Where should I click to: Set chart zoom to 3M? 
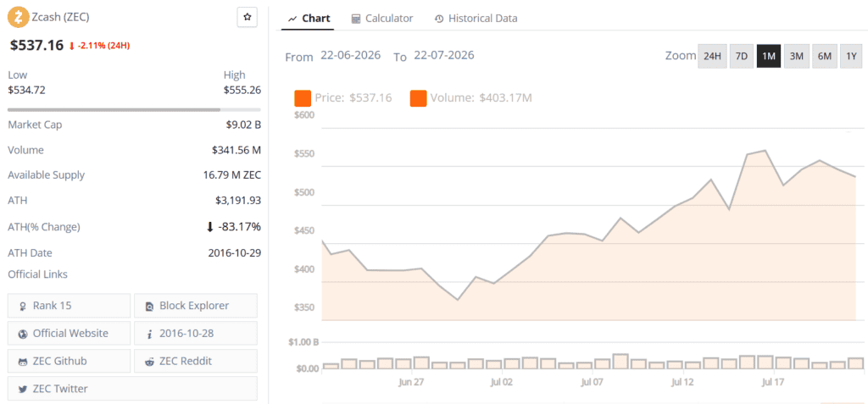pyautogui.click(x=796, y=56)
